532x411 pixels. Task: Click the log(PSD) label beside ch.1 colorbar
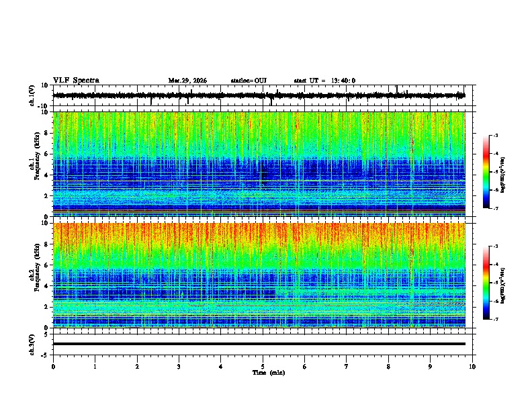(503, 175)
